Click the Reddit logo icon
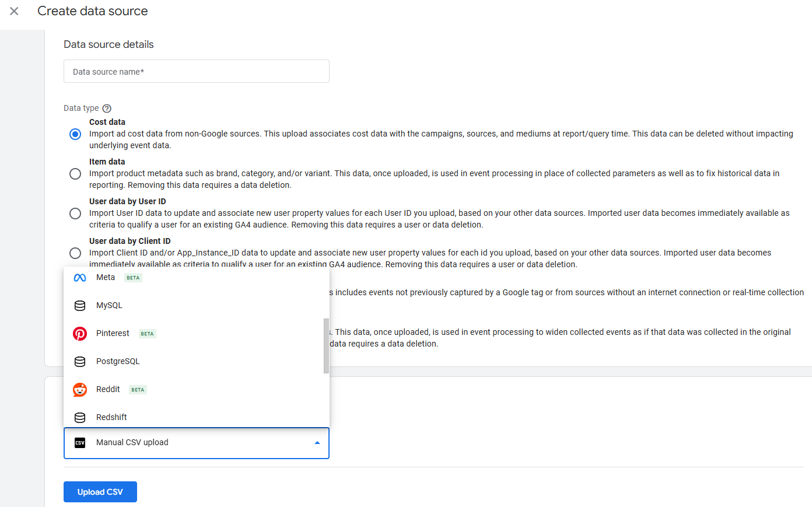 [80, 390]
